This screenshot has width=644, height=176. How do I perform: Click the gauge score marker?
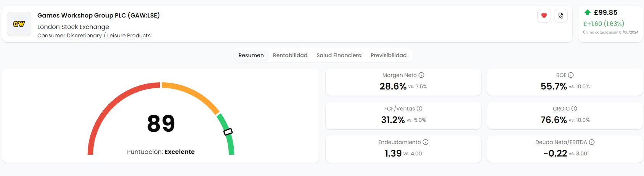pyautogui.click(x=228, y=132)
